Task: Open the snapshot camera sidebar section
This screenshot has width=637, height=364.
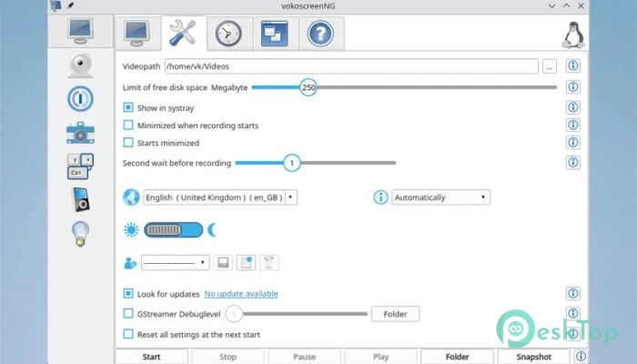Action: click(x=80, y=133)
